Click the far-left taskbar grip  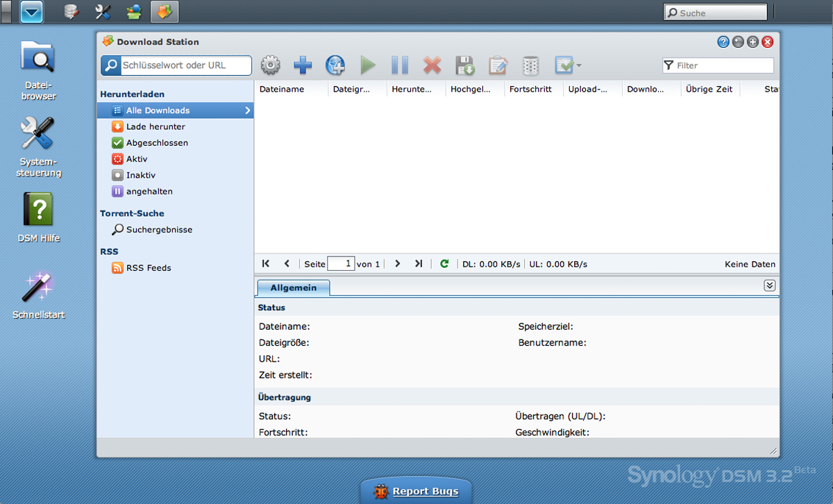pyautogui.click(x=6, y=12)
